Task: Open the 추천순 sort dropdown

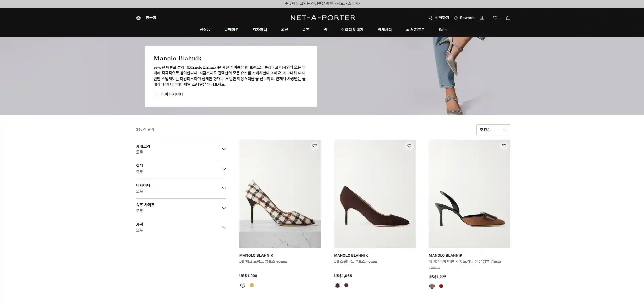Action: [493, 130]
